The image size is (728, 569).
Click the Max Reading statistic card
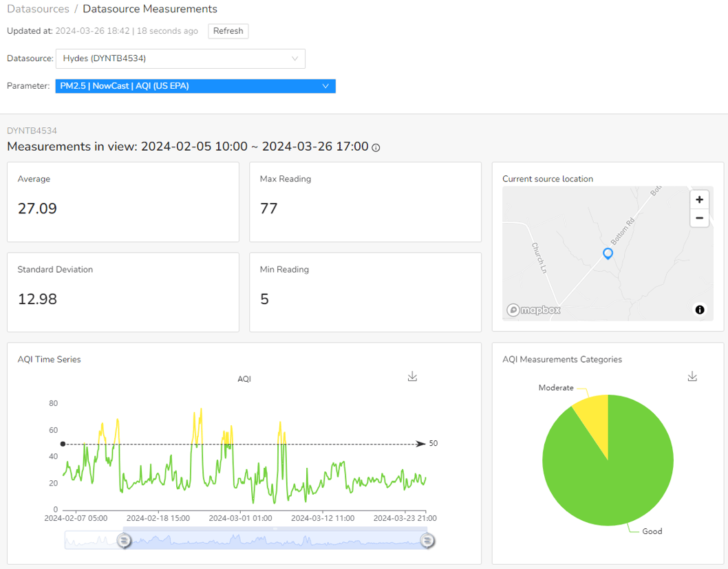[x=365, y=202]
